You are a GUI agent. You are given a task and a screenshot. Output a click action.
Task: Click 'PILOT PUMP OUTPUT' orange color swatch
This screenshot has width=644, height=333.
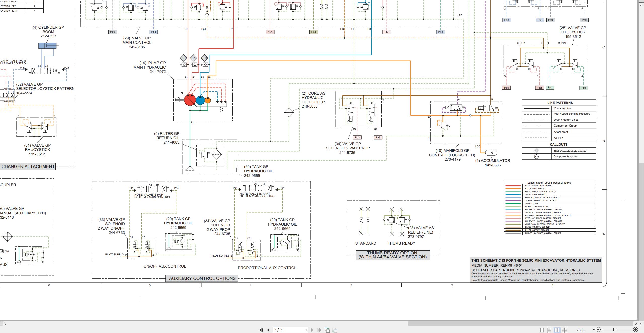(x=513, y=189)
